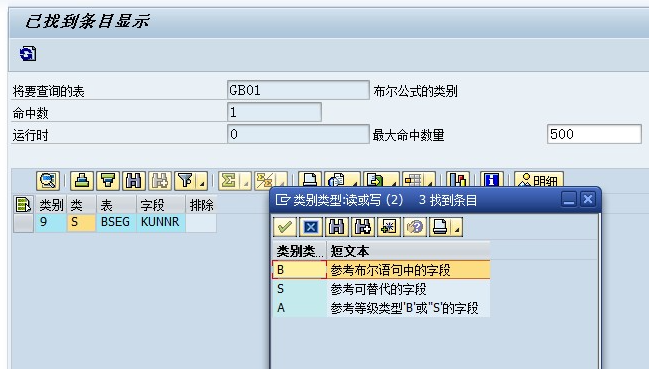Open the Details magnifier icon in ALV toolbar

48,181
